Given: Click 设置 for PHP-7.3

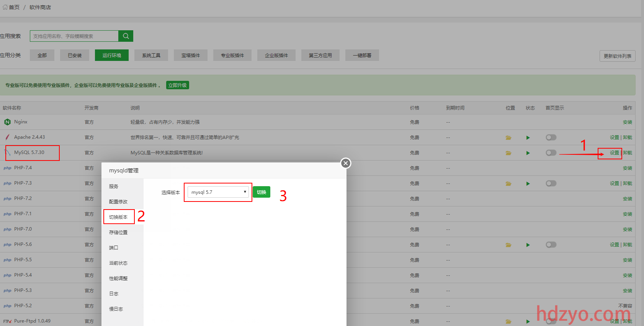Looking at the screenshot, I should (614, 183).
